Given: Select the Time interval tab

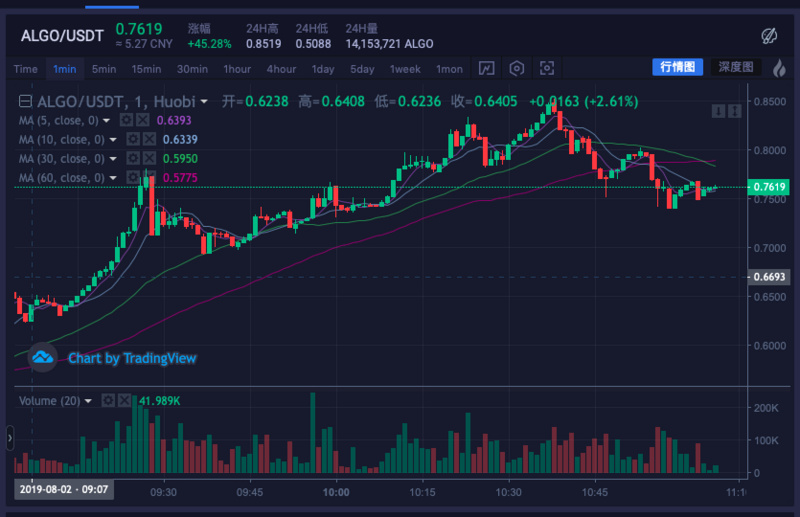Looking at the screenshot, I should 26,69.
